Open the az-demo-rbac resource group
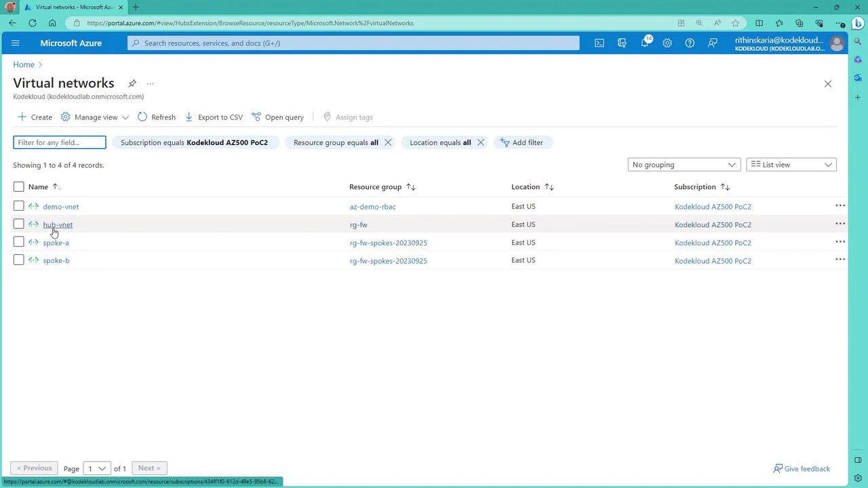The height and width of the screenshot is (488, 868). 373,207
